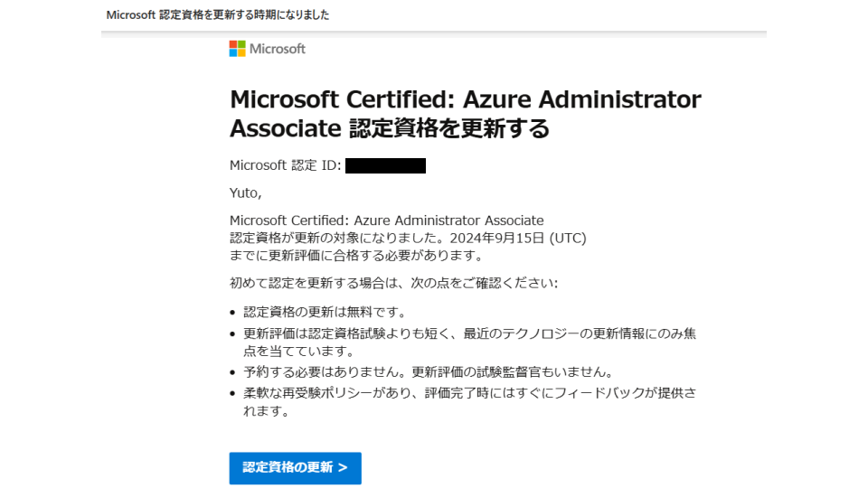The width and height of the screenshot is (868, 488).
Task: Click the 初めて認定を更新する場合は intro line
Action: click(x=393, y=283)
